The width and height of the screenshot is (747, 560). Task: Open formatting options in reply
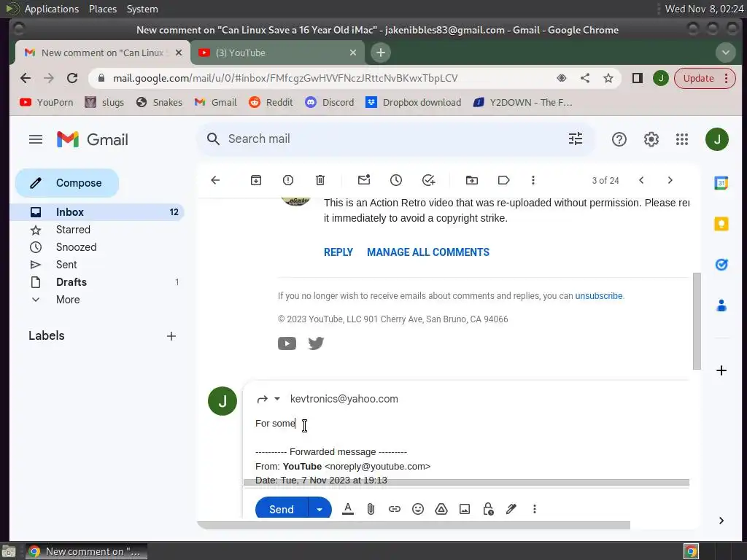[x=348, y=509]
